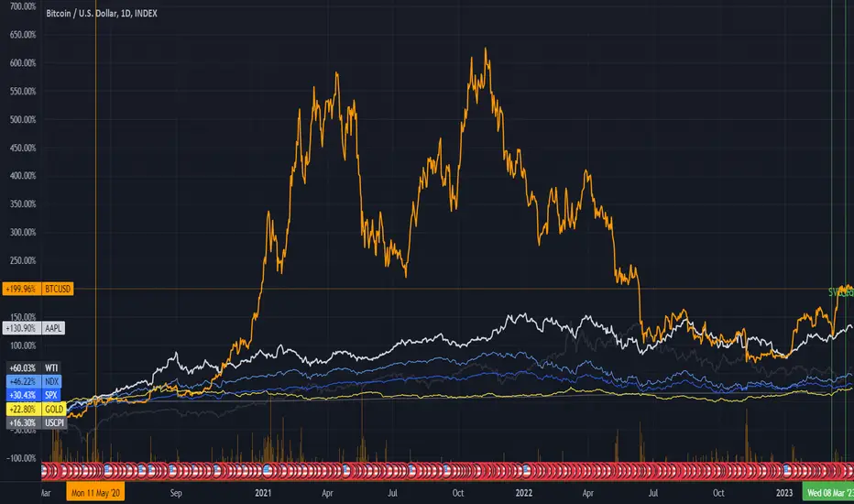Select the NDX series label
This screenshot has width=854, height=504.
pos(51,381)
